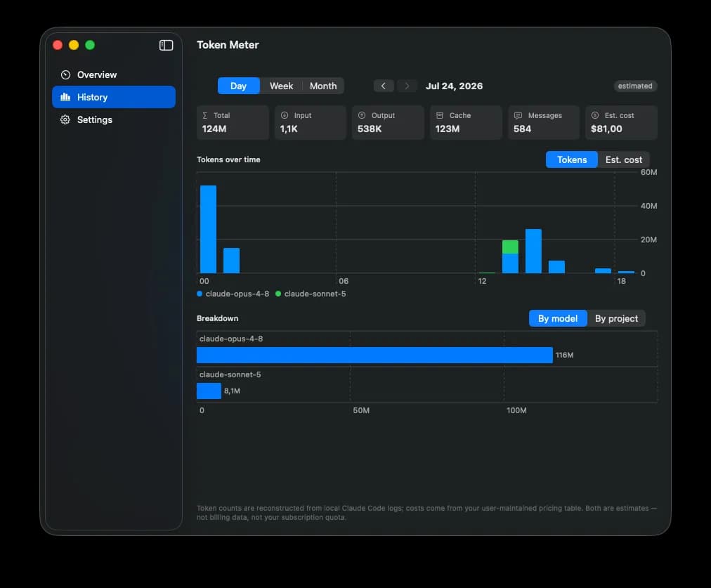Click the 06 hour axis label
Screen dimensions: 711x588
pyautogui.click(x=344, y=281)
